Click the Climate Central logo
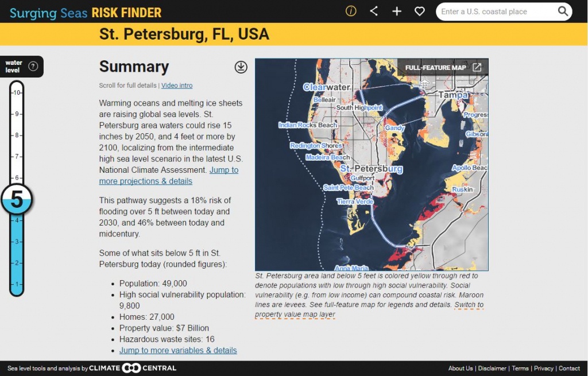 (133, 368)
